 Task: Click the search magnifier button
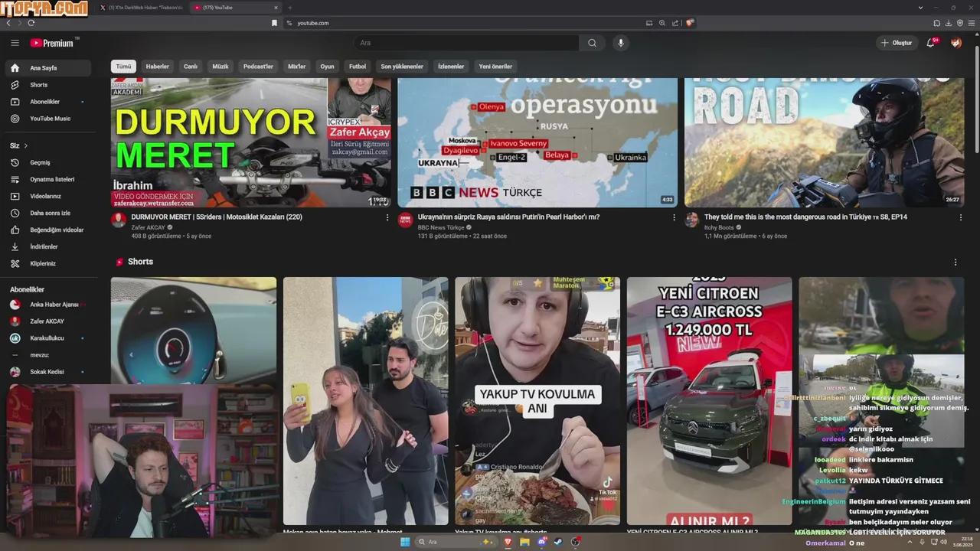click(x=592, y=43)
